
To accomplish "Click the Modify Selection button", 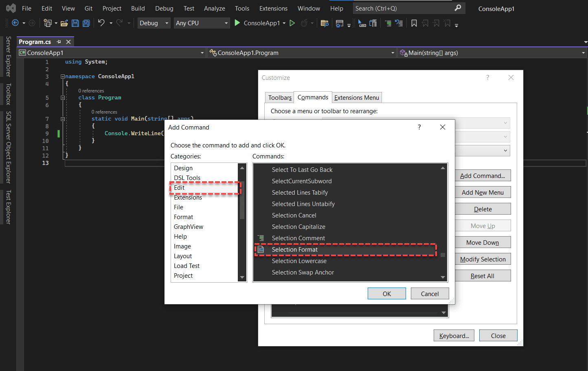I will pos(483,259).
